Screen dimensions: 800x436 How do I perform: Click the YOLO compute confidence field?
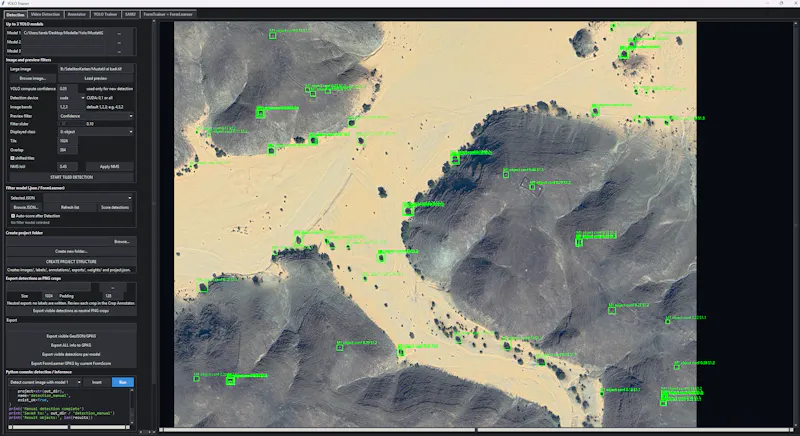point(67,89)
